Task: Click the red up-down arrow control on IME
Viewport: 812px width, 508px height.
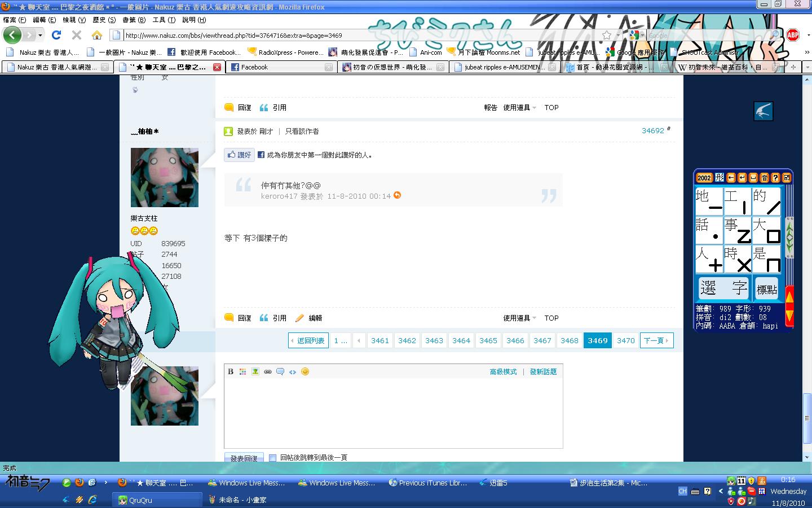Action: pos(789,306)
